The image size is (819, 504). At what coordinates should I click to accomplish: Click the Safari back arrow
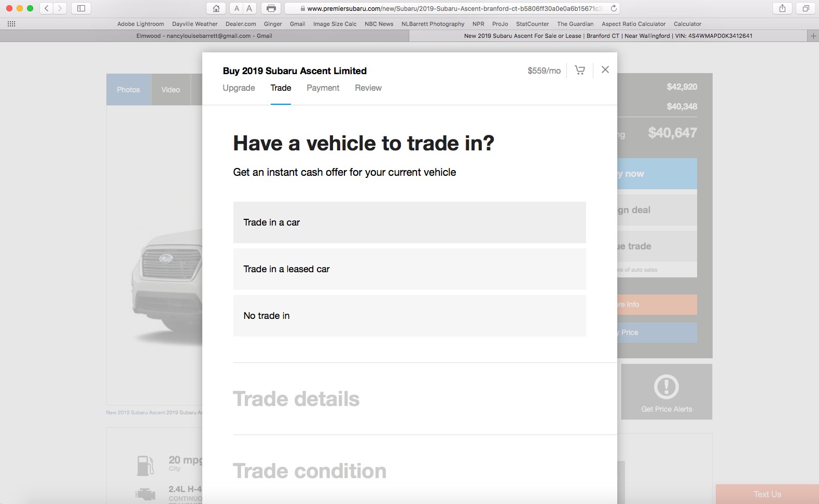pyautogui.click(x=47, y=8)
